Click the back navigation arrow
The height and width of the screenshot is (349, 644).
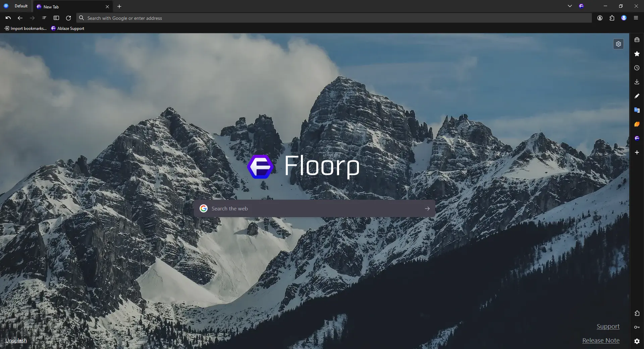pyautogui.click(x=20, y=18)
